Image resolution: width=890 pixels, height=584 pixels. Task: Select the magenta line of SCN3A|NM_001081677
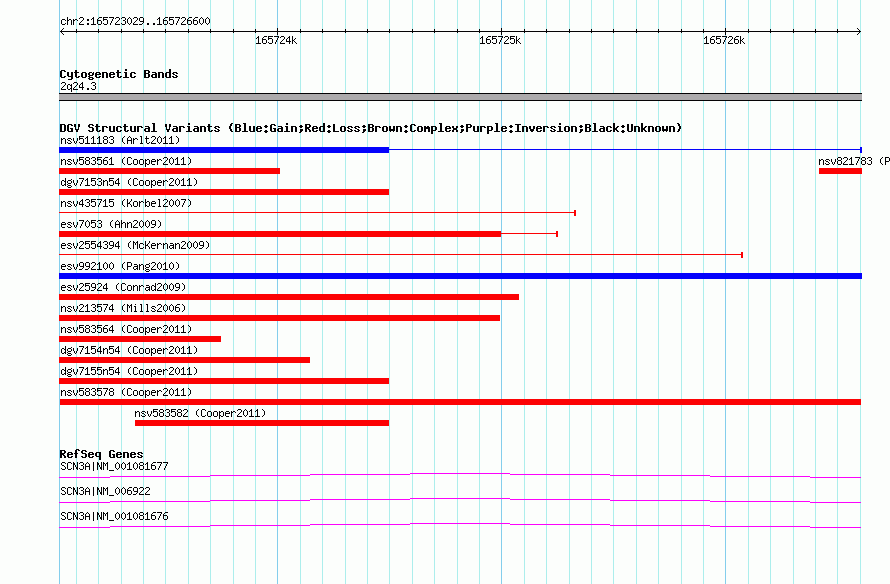(x=460, y=475)
